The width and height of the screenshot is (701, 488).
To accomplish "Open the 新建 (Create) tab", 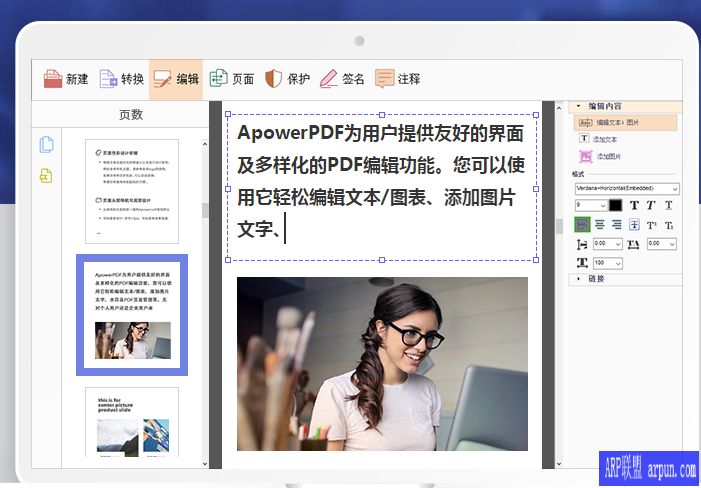I will coord(66,79).
